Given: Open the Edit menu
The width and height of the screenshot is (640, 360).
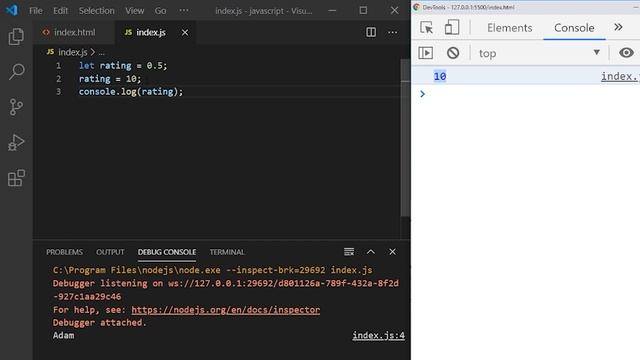Looking at the screenshot, I should coord(60,11).
